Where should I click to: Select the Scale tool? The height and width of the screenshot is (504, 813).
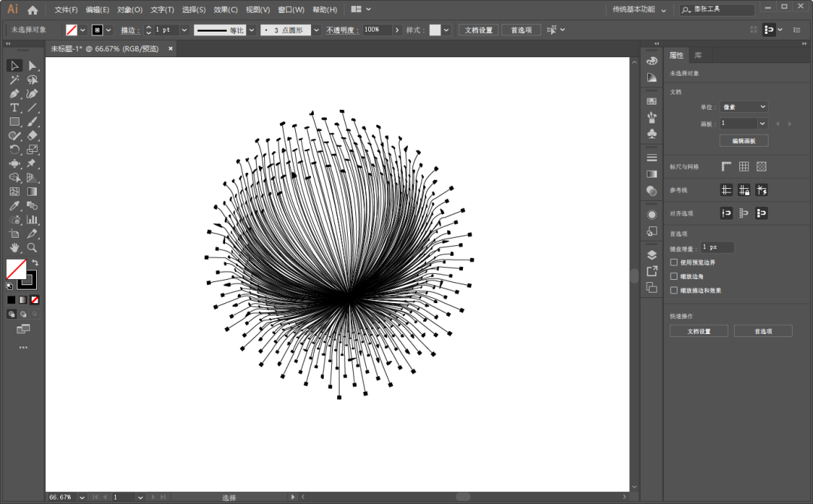[32, 150]
